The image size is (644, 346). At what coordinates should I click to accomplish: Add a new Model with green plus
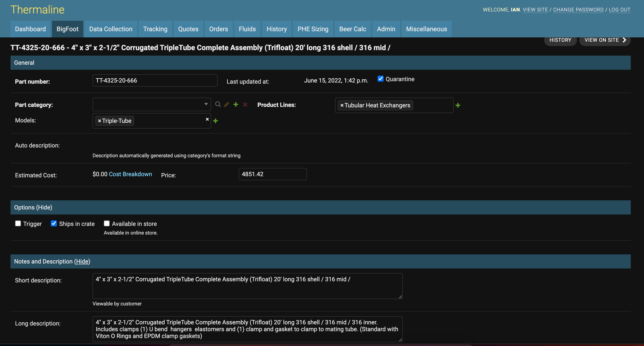(216, 121)
